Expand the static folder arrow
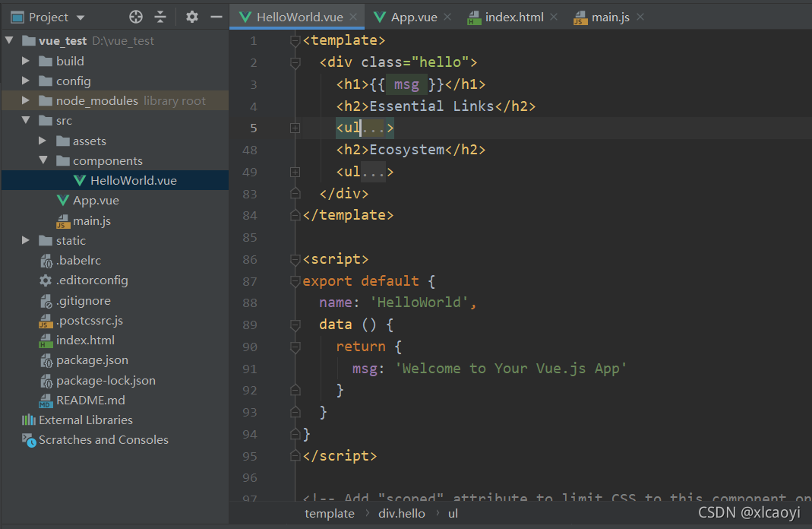This screenshot has height=529, width=812. pyautogui.click(x=25, y=240)
